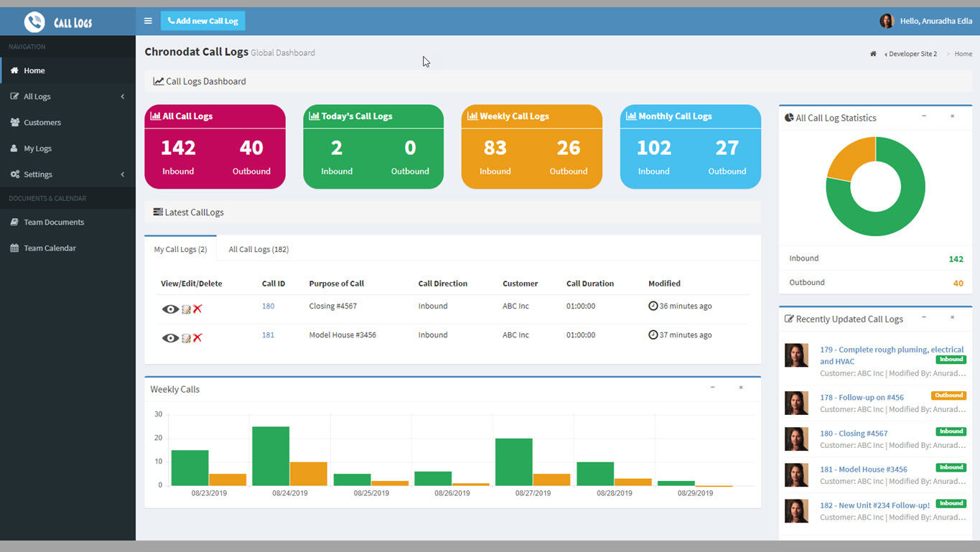Click Anuradha Edla's user avatar in header
980x552 pixels.
887,21
